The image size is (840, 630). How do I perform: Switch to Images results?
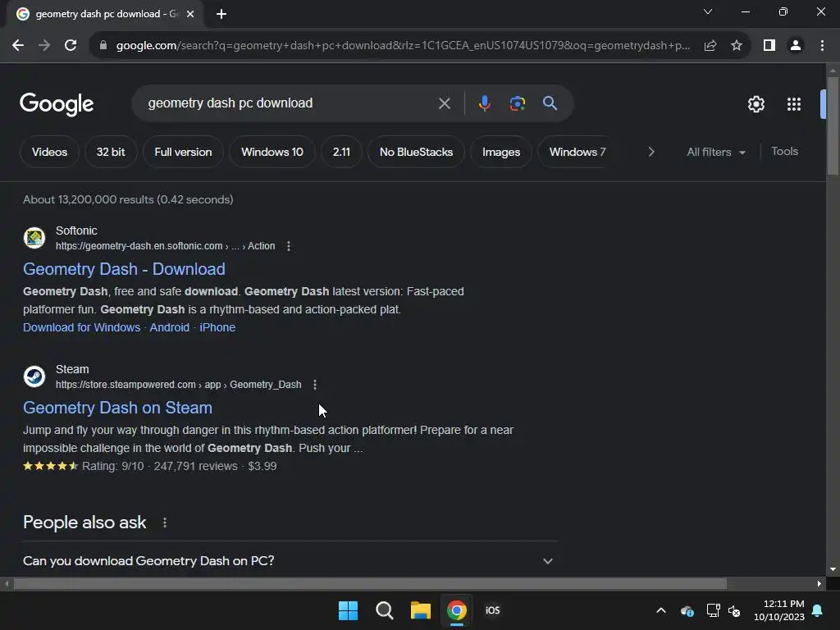tap(501, 152)
